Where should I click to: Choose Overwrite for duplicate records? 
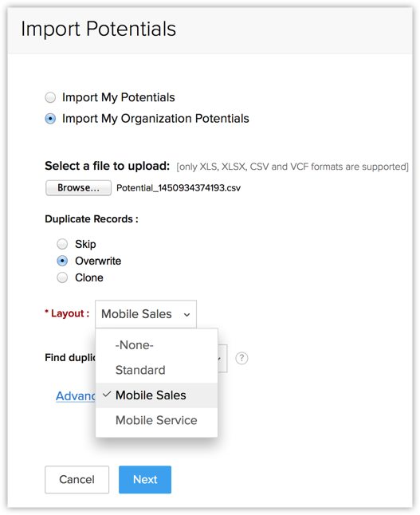click(x=62, y=261)
